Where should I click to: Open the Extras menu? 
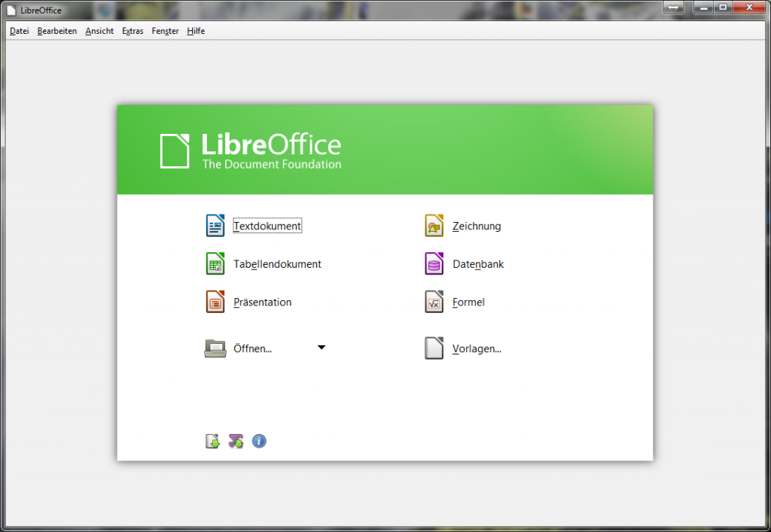click(133, 31)
